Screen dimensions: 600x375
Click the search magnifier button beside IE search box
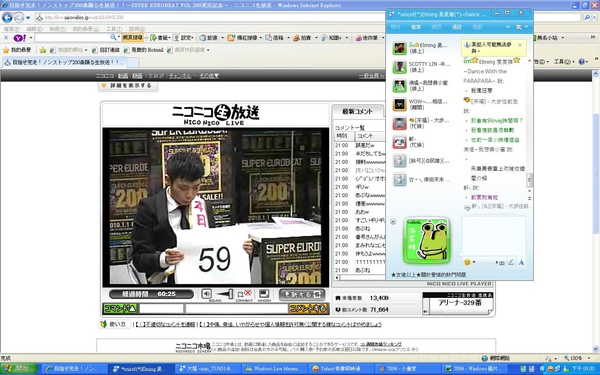(587, 17)
